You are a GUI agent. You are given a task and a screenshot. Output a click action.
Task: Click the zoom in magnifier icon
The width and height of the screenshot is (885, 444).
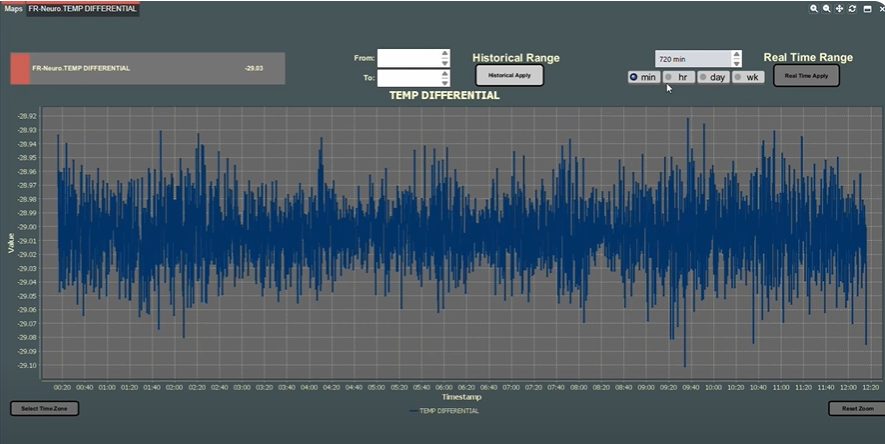pyautogui.click(x=815, y=8)
